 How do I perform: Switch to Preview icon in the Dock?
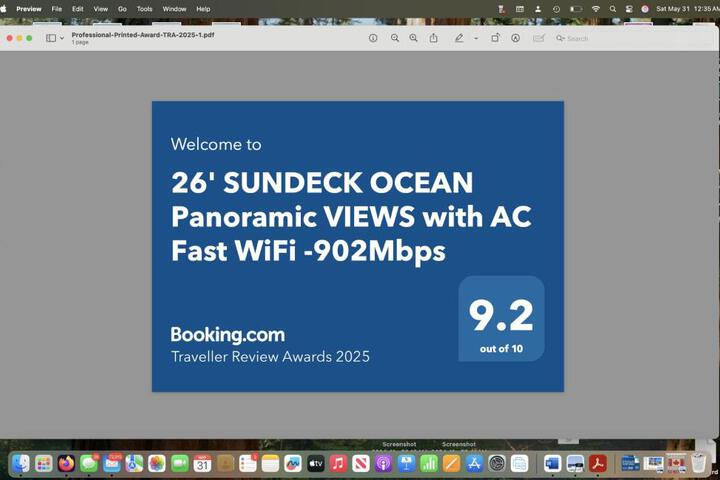(575, 463)
